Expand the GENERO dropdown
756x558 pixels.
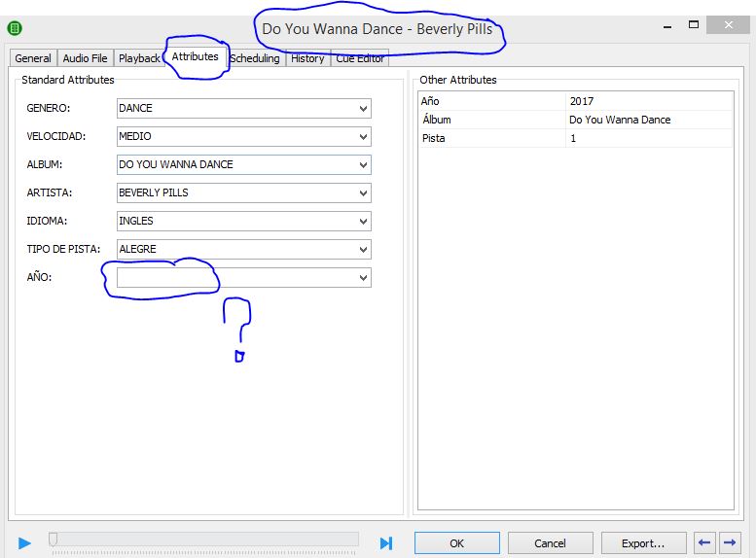pyautogui.click(x=363, y=109)
